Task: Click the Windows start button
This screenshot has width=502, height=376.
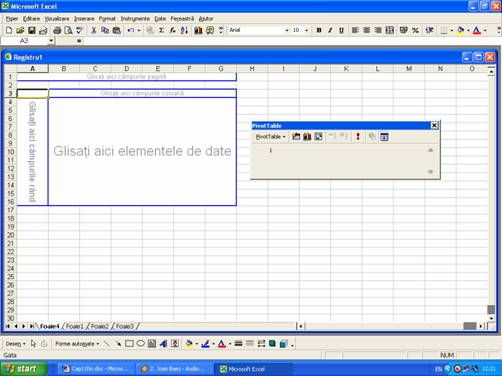Action: point(23,369)
